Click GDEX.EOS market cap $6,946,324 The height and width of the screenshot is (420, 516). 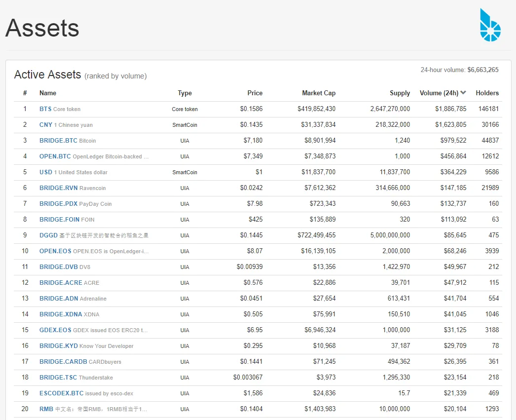click(x=320, y=330)
